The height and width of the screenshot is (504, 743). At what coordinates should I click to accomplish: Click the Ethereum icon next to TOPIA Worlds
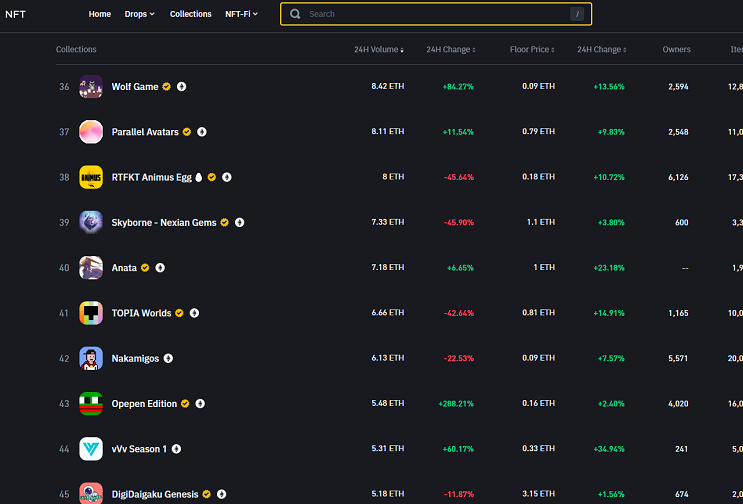pyautogui.click(x=194, y=313)
